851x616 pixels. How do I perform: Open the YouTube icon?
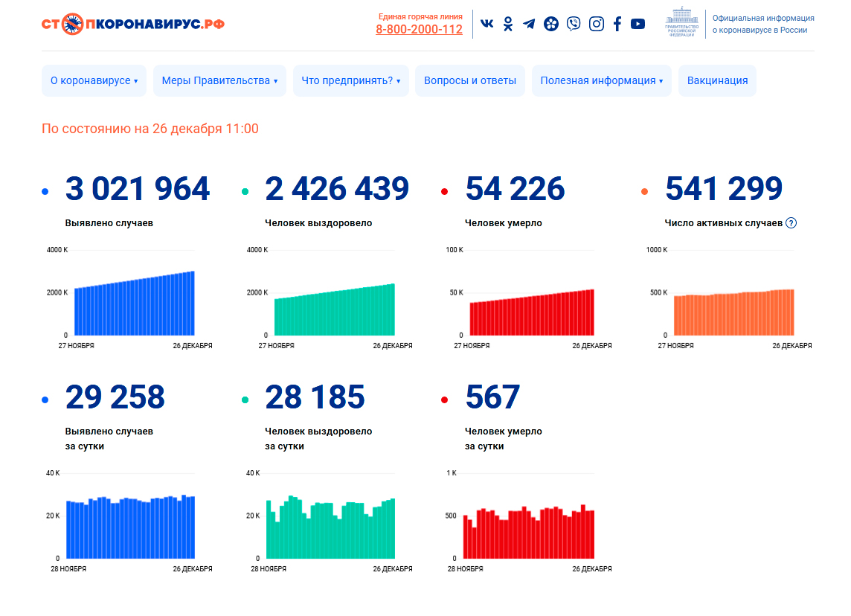point(638,24)
